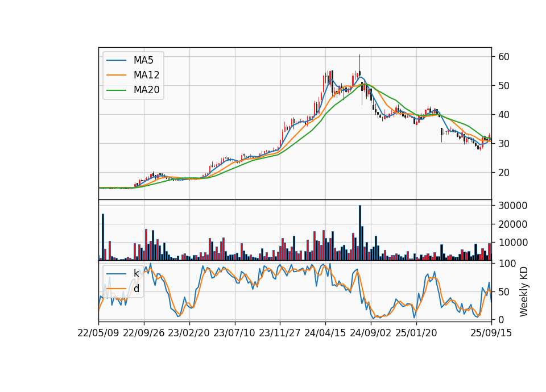Image resolution: width=546 pixels, height=392 pixels.
Task: Click the volume axis label 20000
Action: tap(512, 224)
